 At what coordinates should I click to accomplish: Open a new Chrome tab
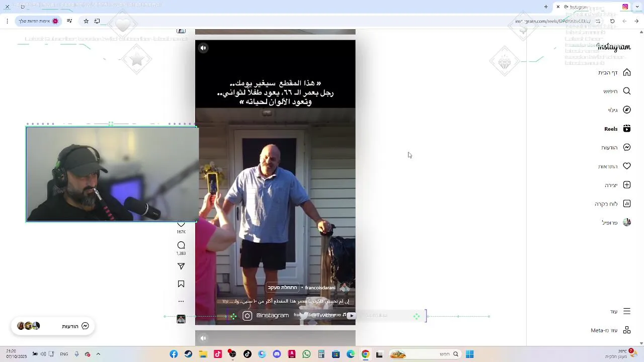(546, 7)
